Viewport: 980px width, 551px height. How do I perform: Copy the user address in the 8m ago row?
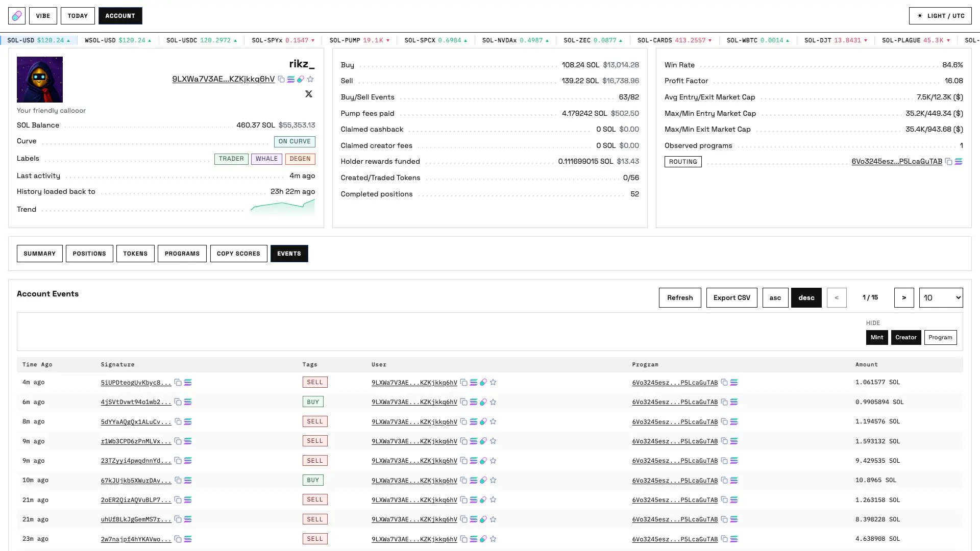point(463,421)
